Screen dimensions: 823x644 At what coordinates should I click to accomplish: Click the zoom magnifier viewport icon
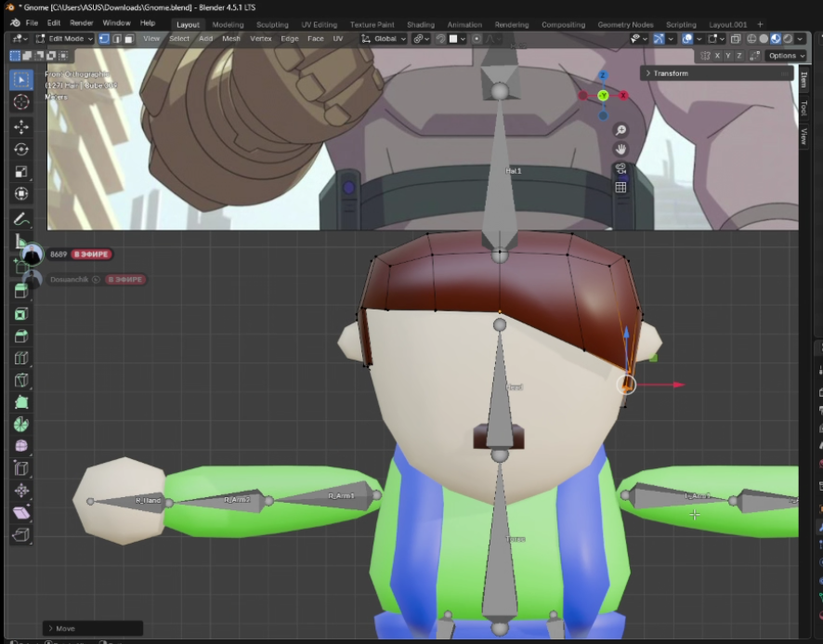(621, 130)
